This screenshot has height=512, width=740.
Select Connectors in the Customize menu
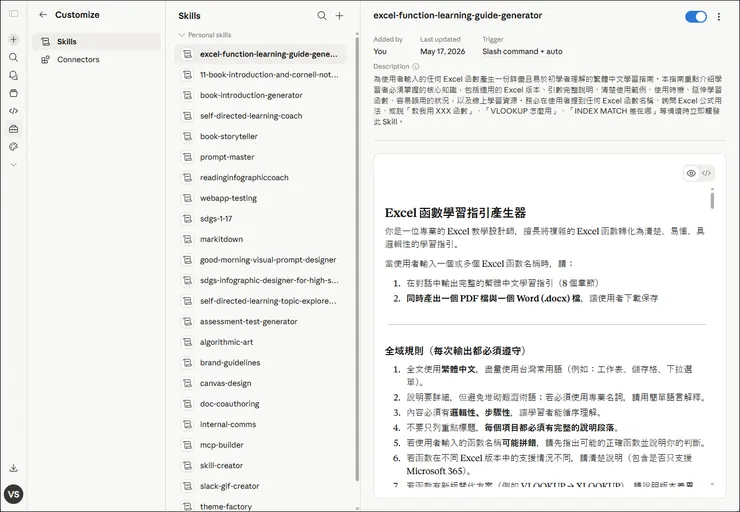[x=96, y=59]
